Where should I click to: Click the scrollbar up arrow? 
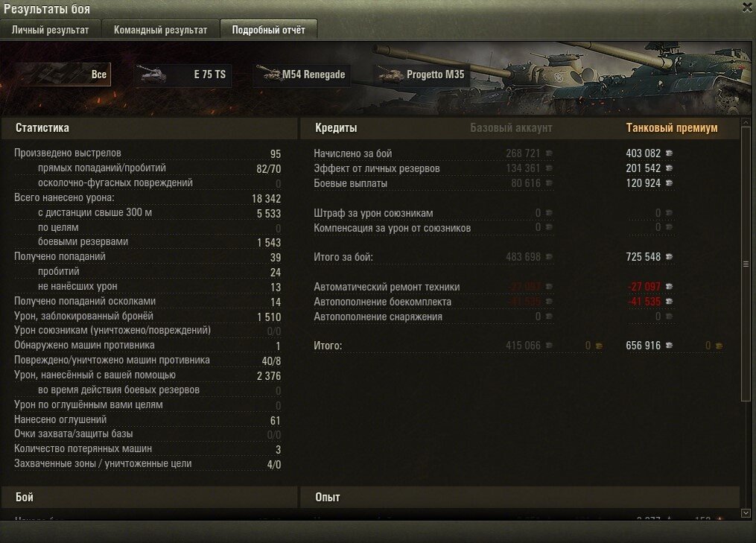[746, 123]
